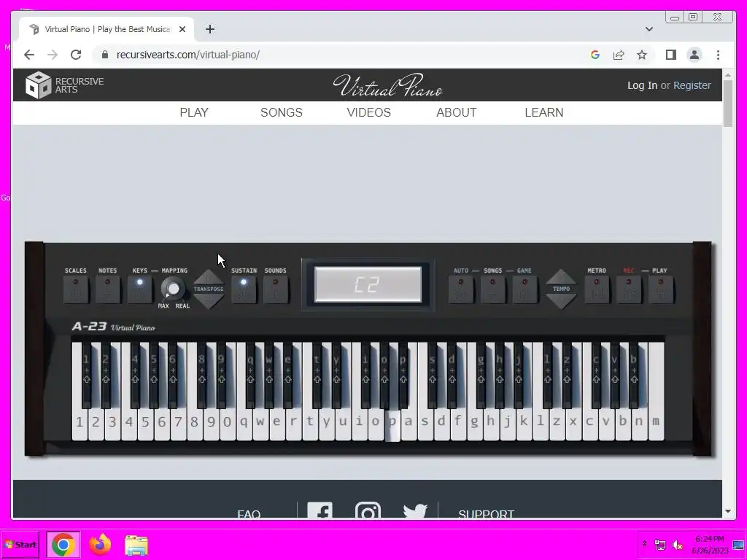747x560 pixels.
Task: Play the white key labeled 1
Action: tap(80, 421)
